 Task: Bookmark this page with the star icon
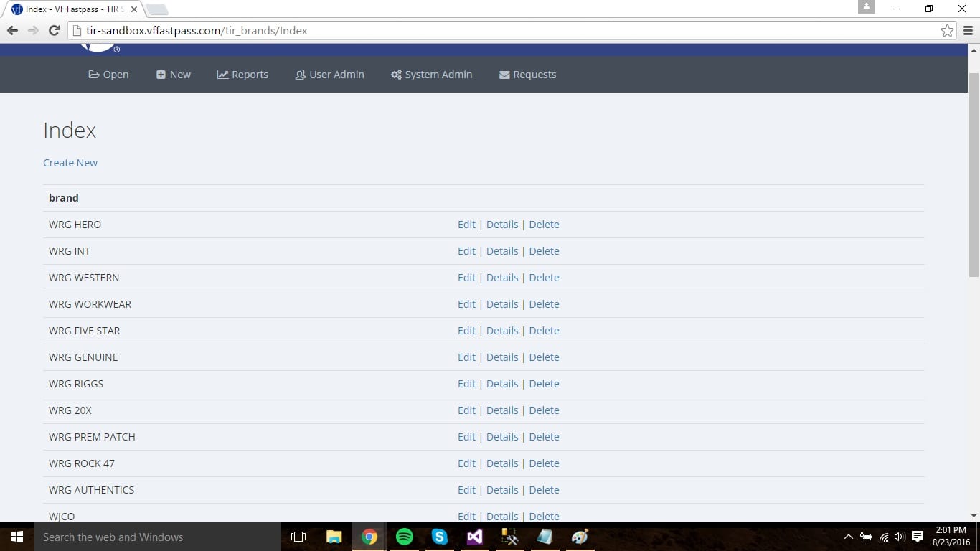pos(948,31)
